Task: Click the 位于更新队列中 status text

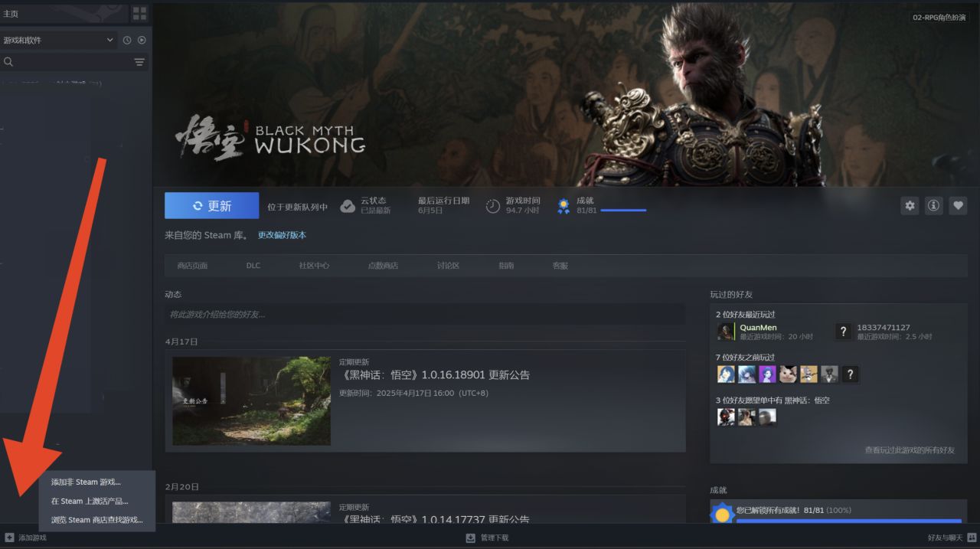Action: pos(297,207)
